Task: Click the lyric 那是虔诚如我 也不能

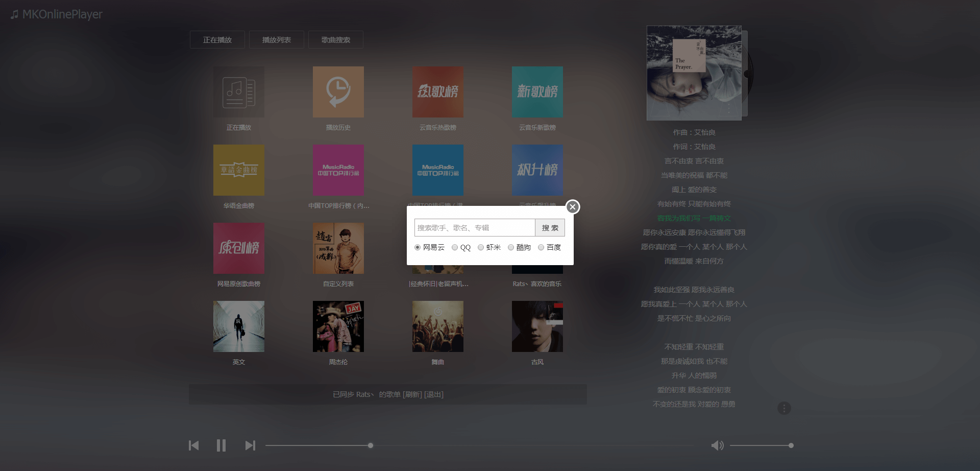Action: coord(694,361)
